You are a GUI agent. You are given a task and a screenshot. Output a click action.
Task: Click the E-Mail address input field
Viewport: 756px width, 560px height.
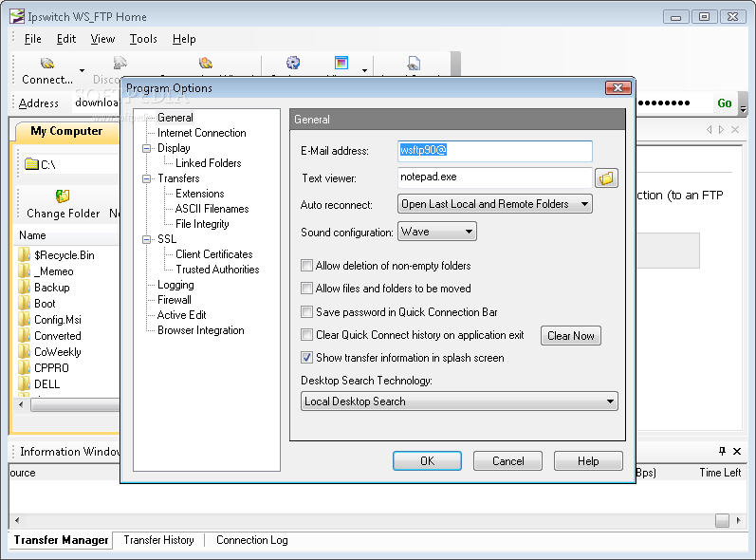pos(495,151)
